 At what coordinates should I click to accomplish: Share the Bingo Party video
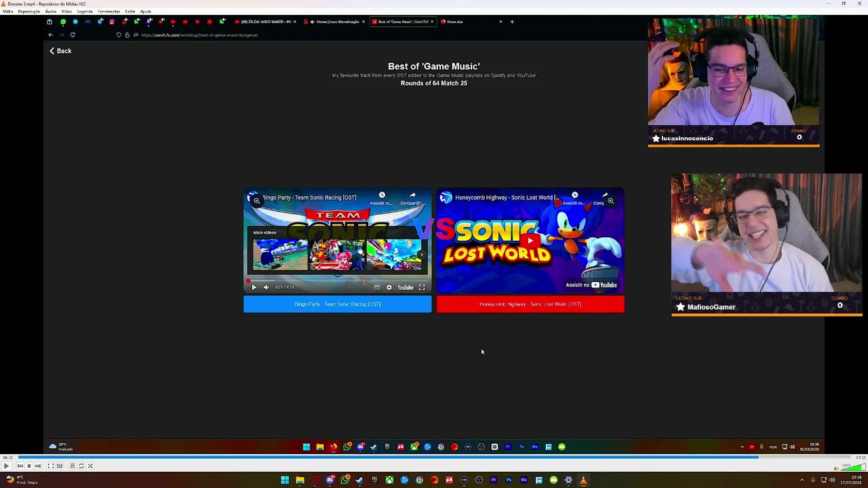coord(412,197)
